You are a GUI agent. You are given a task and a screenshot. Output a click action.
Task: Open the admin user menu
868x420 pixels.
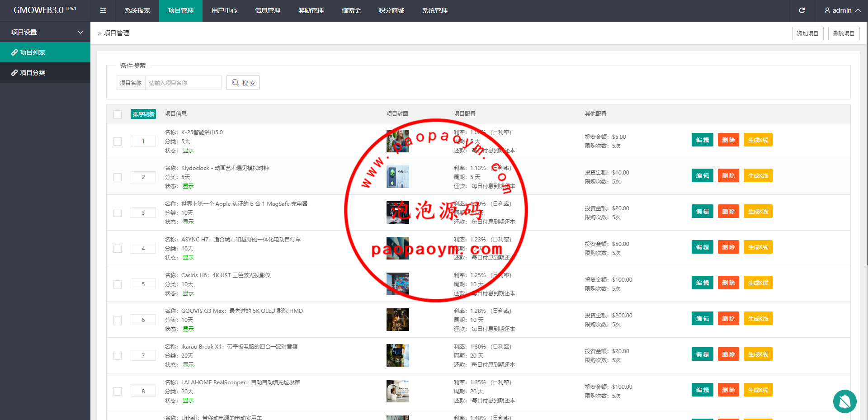[843, 10]
